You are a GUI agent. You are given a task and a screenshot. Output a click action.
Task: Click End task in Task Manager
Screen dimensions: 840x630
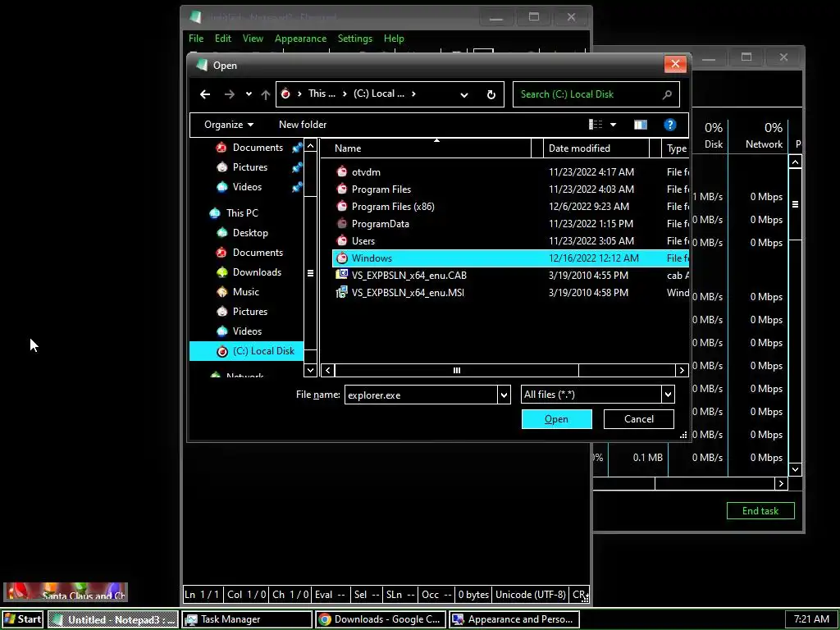pos(760,510)
